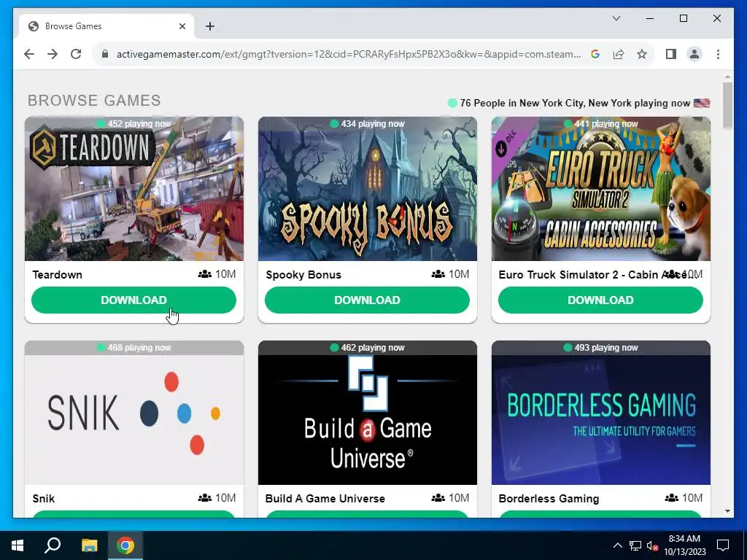Click players icon on Borderless Gaming card
747x560 pixels.
[672, 498]
